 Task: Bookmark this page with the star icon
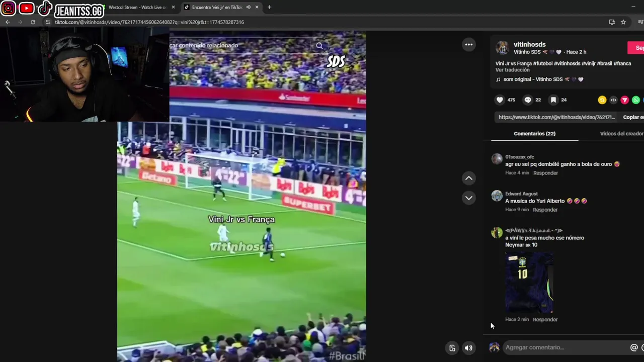tap(623, 22)
